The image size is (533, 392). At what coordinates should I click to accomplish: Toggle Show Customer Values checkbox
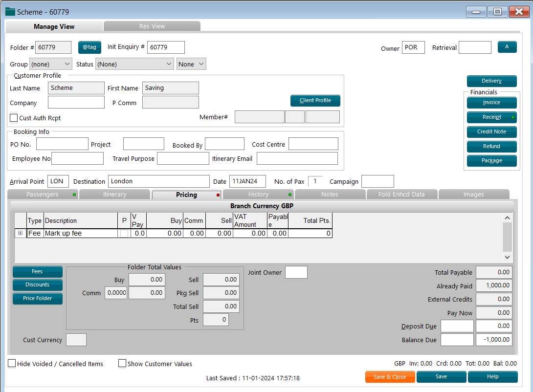point(122,364)
